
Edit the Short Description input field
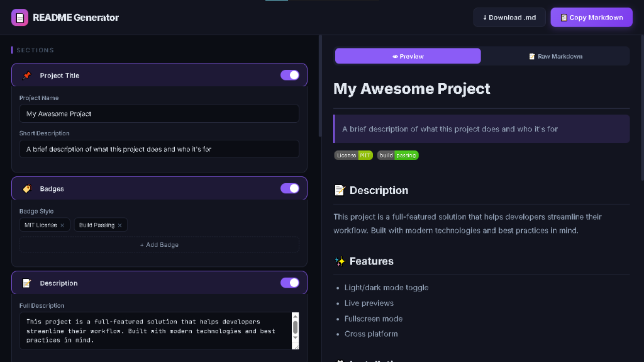pyautogui.click(x=159, y=149)
